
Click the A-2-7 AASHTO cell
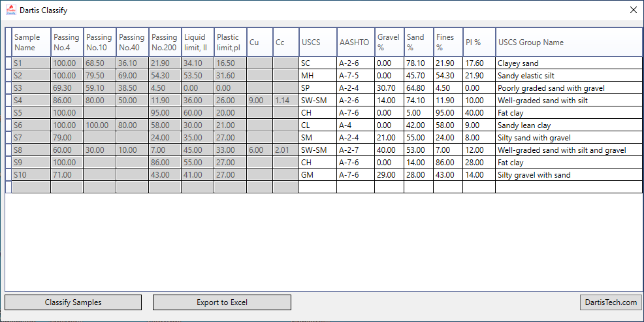click(356, 150)
